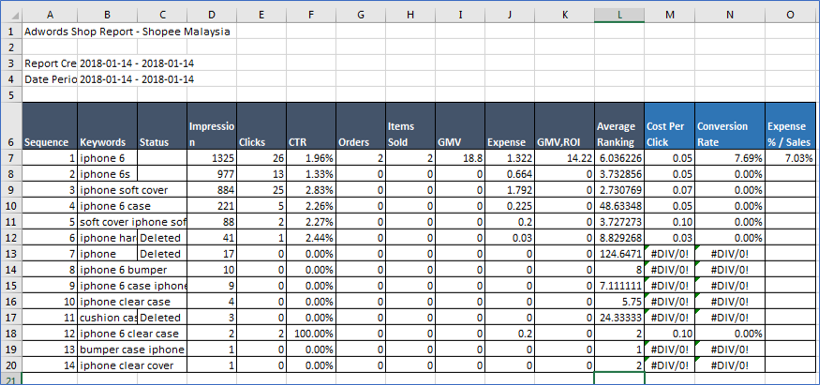Click the #DIV/0! Cost Per Click cell in row 13
The height and width of the screenshot is (385, 820).
tap(669, 254)
